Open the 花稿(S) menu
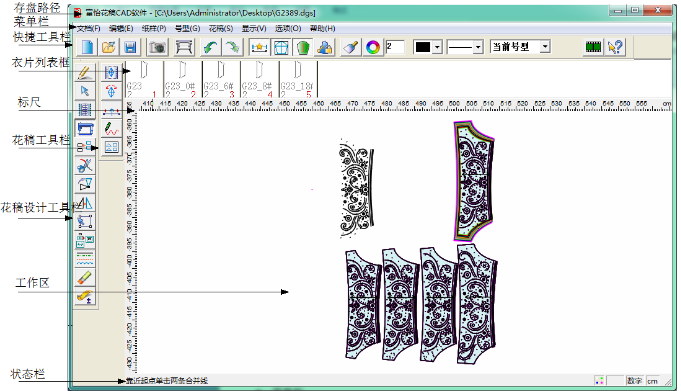 point(221,29)
